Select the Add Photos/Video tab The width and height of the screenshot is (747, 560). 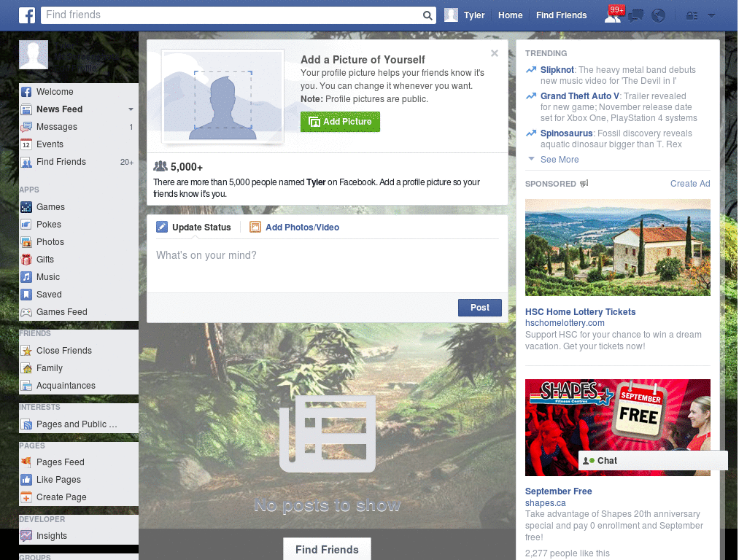point(295,227)
